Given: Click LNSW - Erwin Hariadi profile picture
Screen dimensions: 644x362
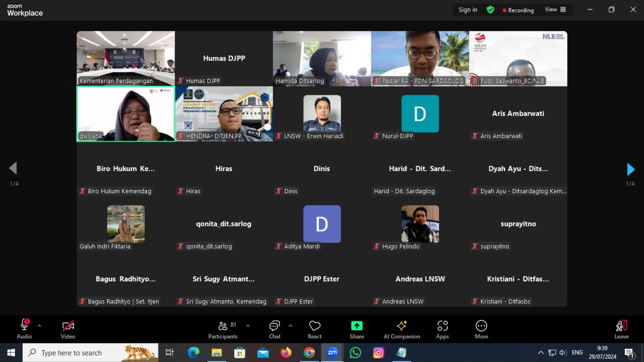Looking at the screenshot, I should pyautogui.click(x=322, y=113).
